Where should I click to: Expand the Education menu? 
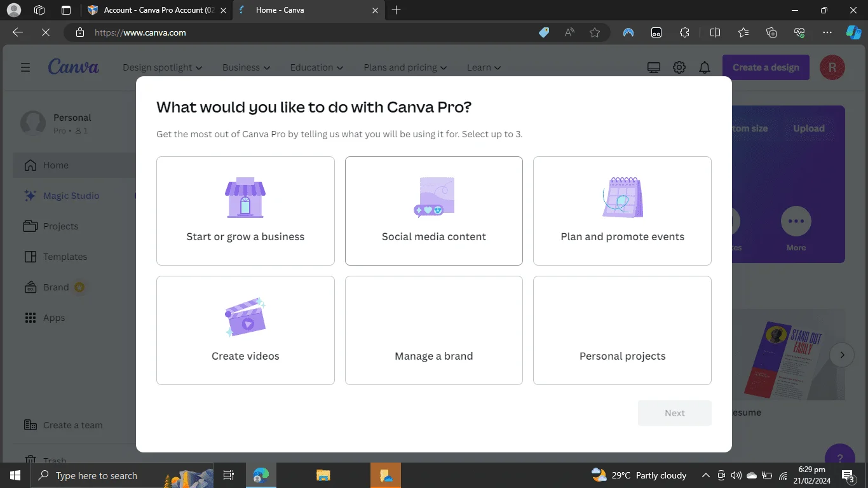point(316,67)
